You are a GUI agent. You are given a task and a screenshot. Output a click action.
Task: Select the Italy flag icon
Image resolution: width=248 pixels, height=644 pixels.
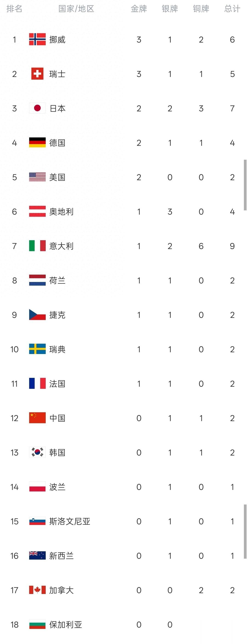[37, 246]
